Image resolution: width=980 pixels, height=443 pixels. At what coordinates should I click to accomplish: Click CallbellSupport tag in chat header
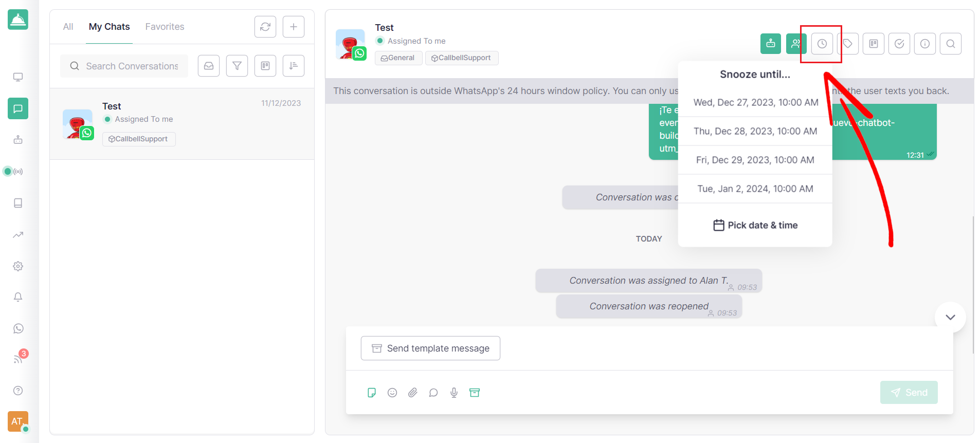point(462,58)
